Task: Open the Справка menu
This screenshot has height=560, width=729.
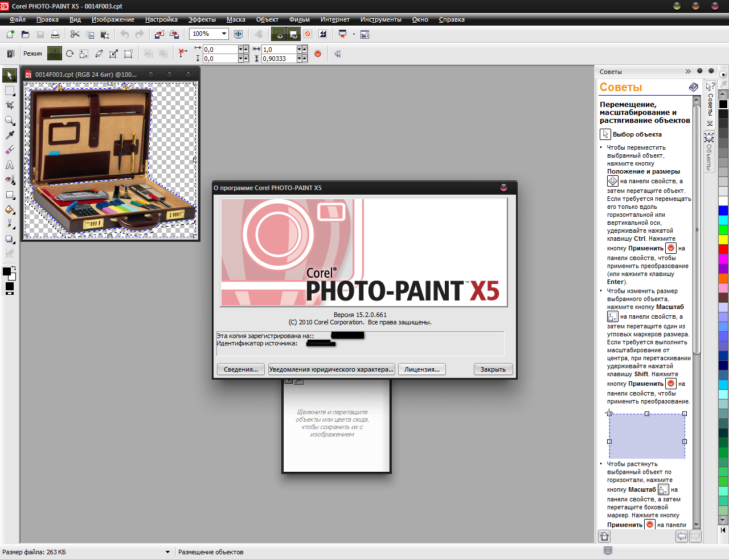Action: pos(452,19)
